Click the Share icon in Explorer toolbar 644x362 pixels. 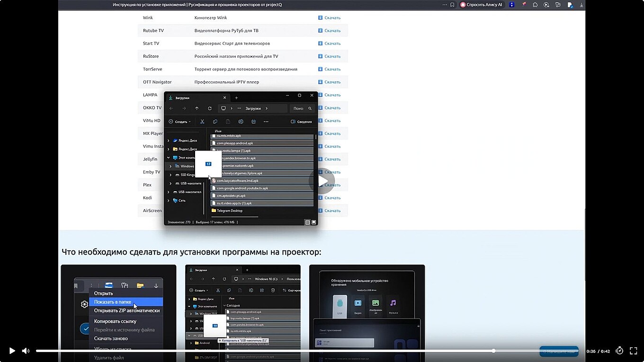click(x=254, y=122)
